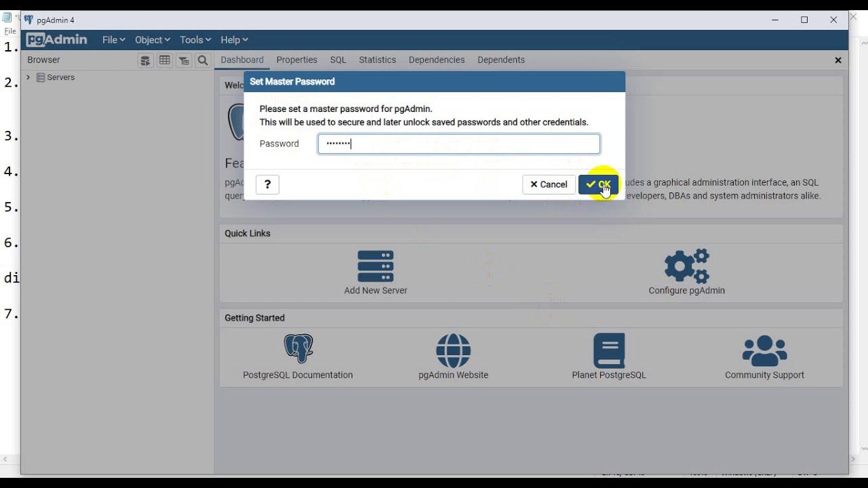Screen dimensions: 868x488
Task: Open the Tools dropdown menu
Action: tap(195, 40)
